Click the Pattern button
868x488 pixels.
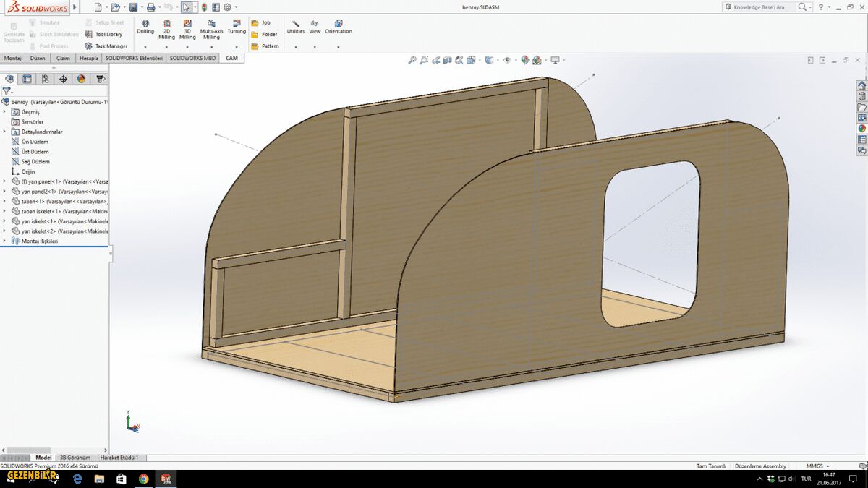click(265, 46)
